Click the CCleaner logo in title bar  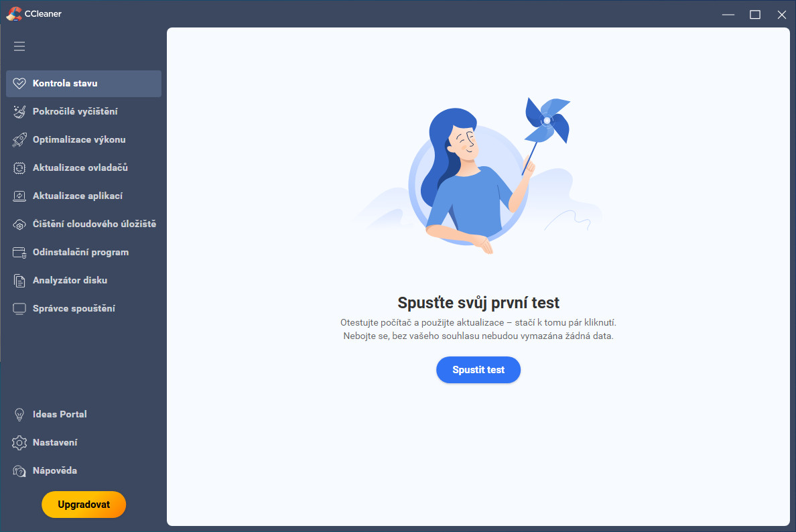click(13, 13)
